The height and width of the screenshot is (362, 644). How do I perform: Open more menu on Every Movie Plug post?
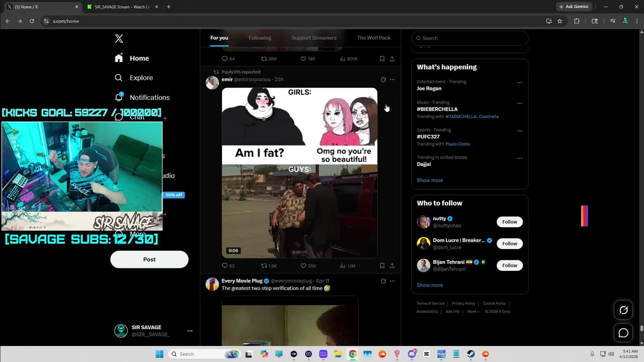(392, 281)
